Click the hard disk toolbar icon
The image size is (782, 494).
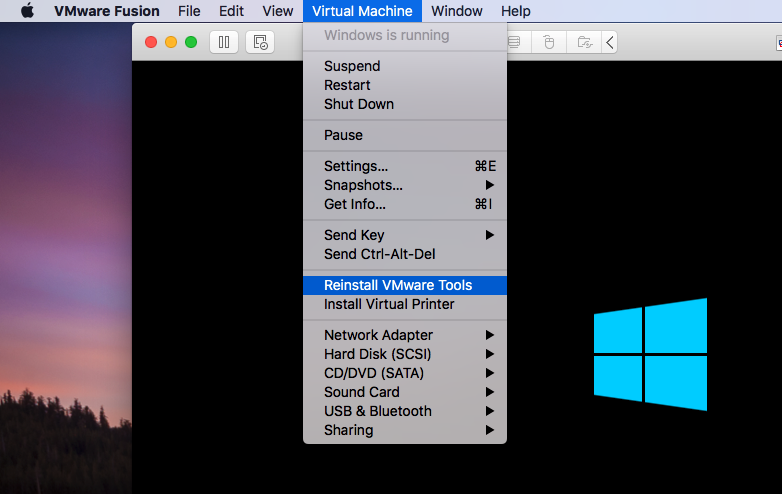pyautogui.click(x=514, y=42)
